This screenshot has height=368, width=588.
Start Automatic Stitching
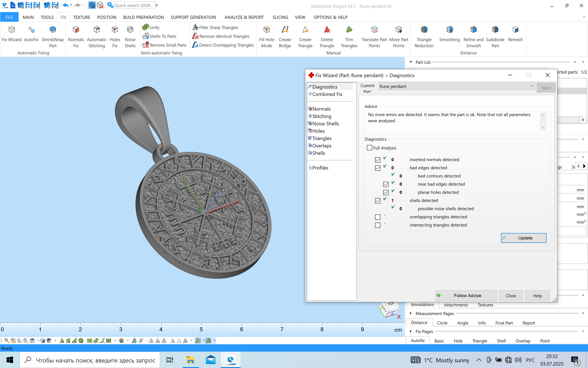[97, 37]
